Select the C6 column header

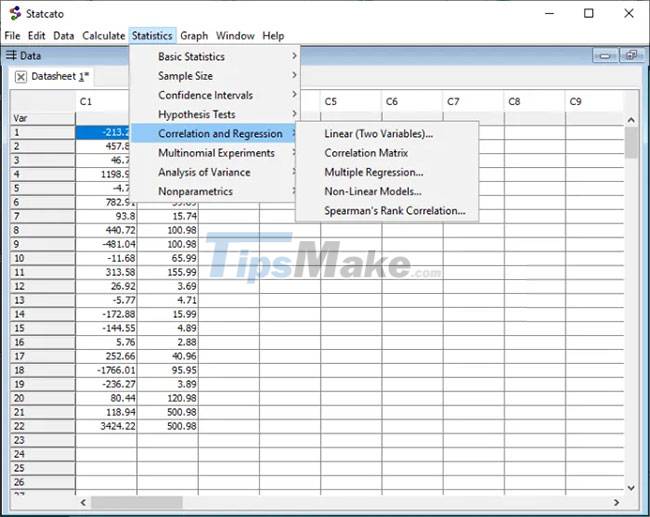412,102
